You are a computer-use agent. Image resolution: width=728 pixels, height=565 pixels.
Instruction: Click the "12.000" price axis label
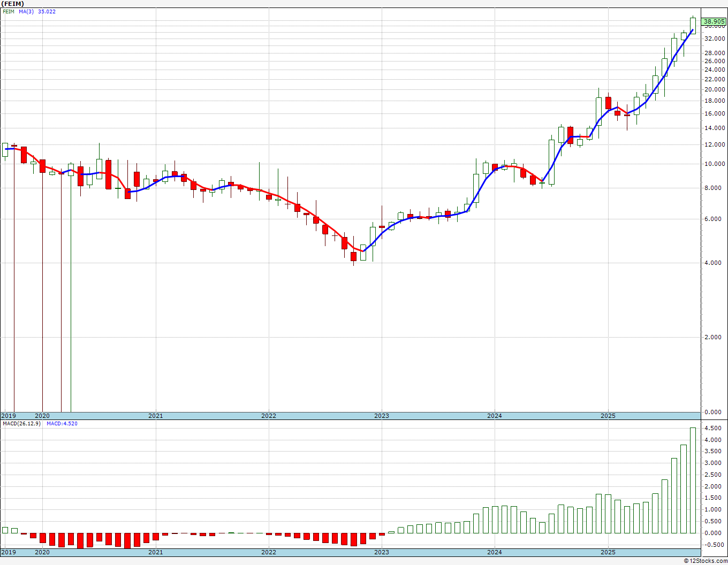coord(715,144)
